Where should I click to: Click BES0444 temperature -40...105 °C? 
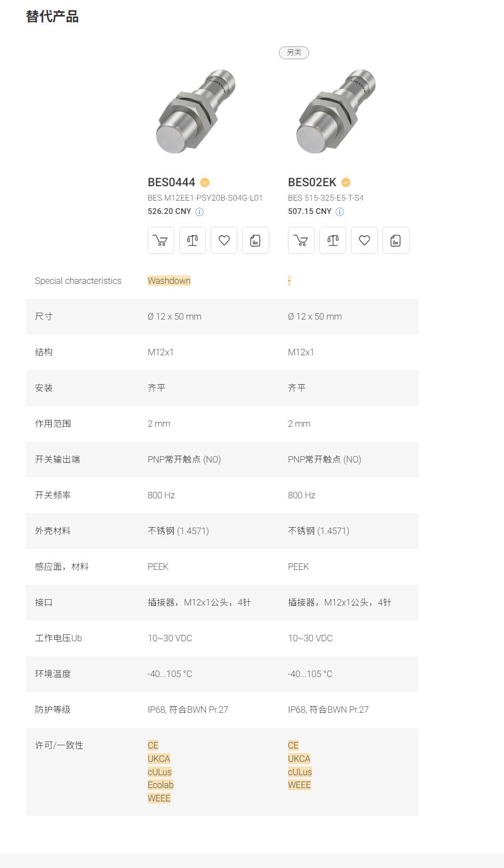[170, 674]
